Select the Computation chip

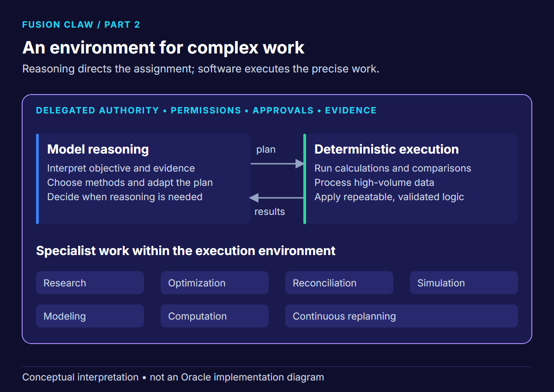click(x=215, y=316)
